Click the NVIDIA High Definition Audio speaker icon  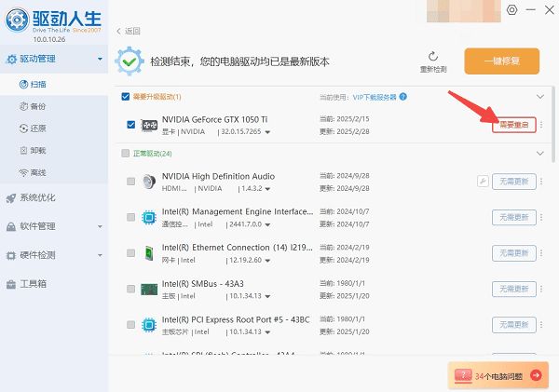149,182
